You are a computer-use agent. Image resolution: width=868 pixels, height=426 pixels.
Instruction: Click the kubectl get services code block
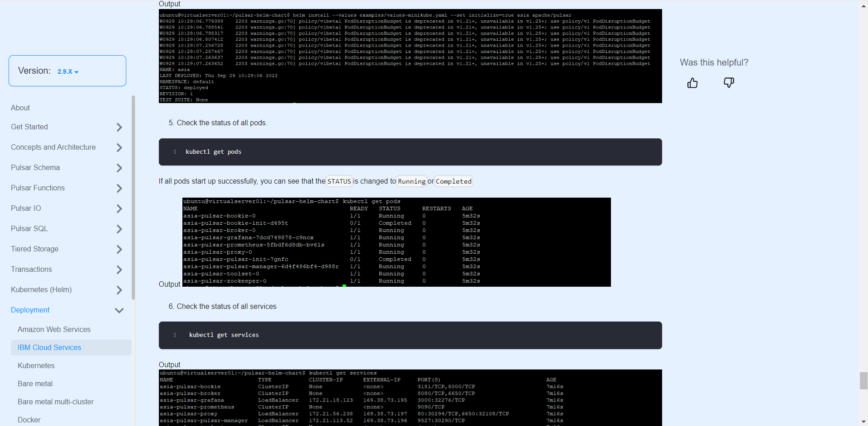pyautogui.click(x=410, y=335)
